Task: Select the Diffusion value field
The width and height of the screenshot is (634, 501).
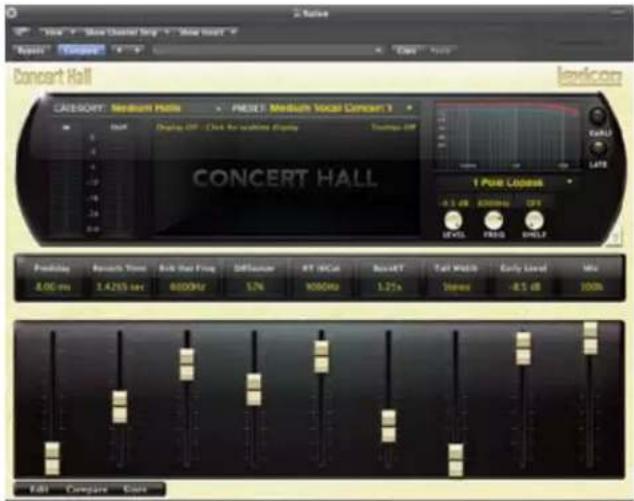Action: (255, 287)
